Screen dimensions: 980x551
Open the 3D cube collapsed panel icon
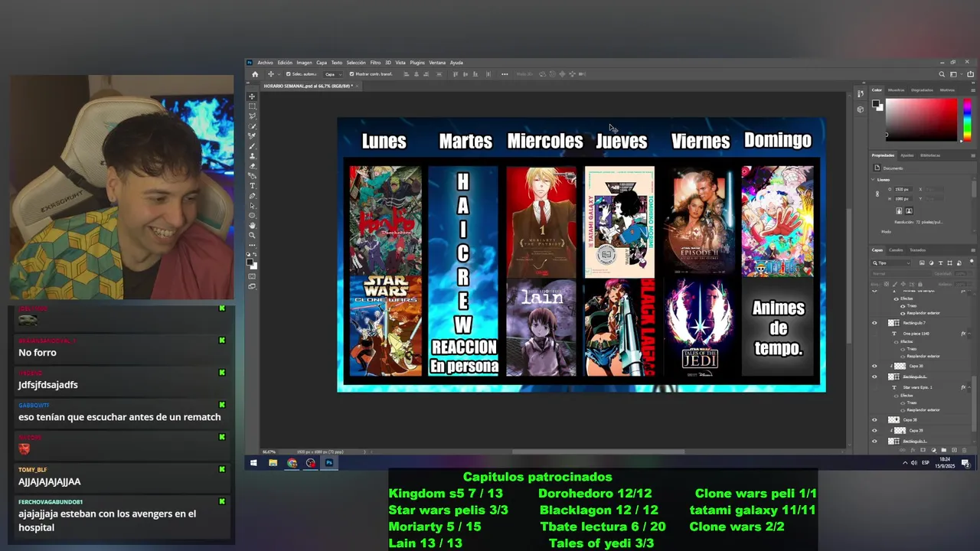[861, 109]
